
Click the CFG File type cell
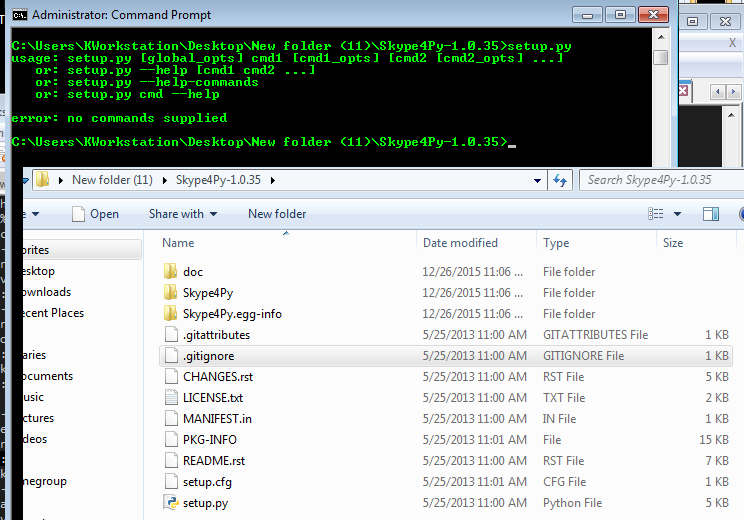click(x=565, y=482)
